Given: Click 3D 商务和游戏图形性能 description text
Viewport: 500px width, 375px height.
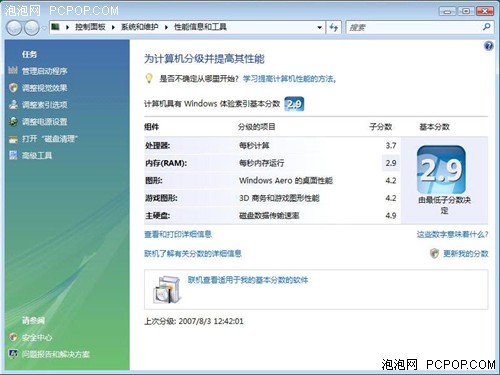Looking at the screenshot, I should 279,198.
